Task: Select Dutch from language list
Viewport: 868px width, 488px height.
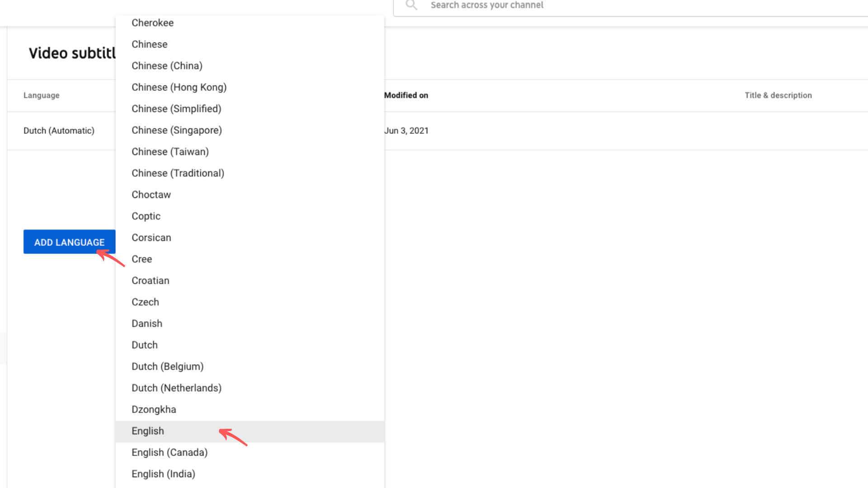Action: coord(145,344)
